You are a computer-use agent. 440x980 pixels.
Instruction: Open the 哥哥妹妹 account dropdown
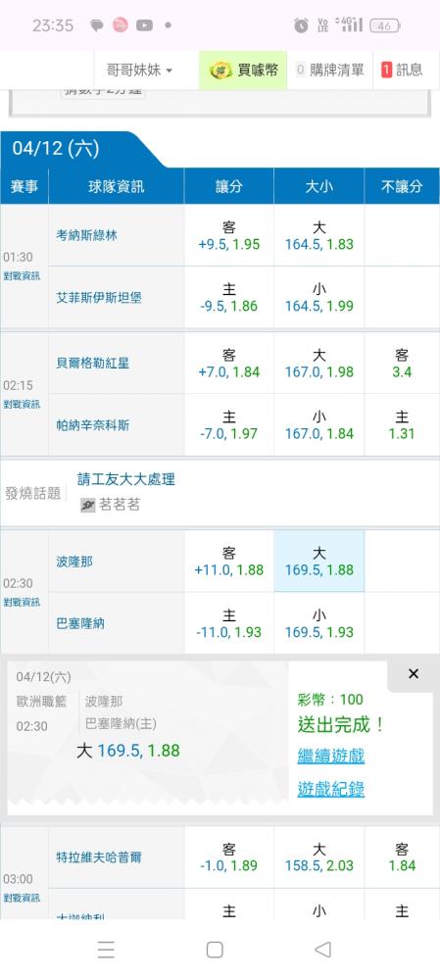click(x=139, y=70)
